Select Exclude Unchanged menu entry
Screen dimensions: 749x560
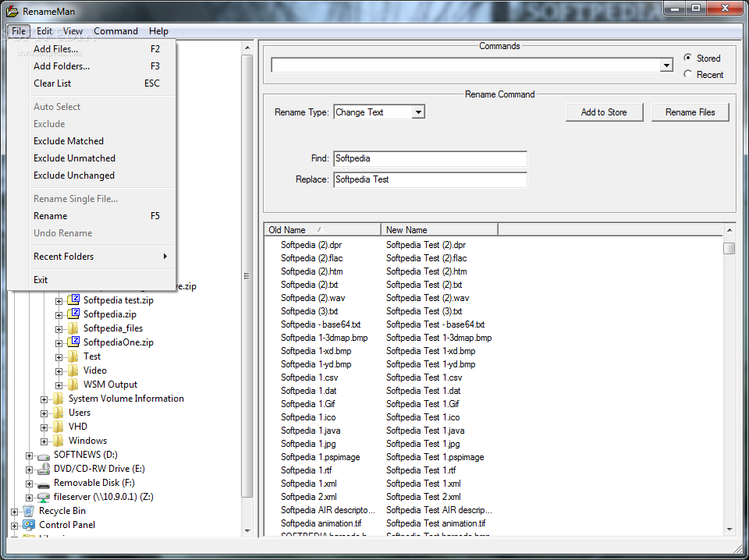(91, 175)
